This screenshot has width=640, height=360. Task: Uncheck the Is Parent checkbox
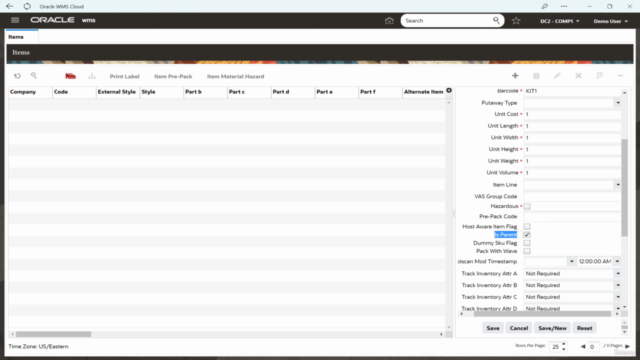pyautogui.click(x=527, y=235)
